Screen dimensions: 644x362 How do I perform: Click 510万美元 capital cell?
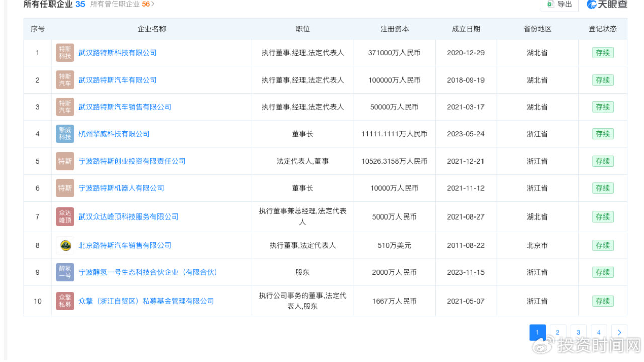394,246
